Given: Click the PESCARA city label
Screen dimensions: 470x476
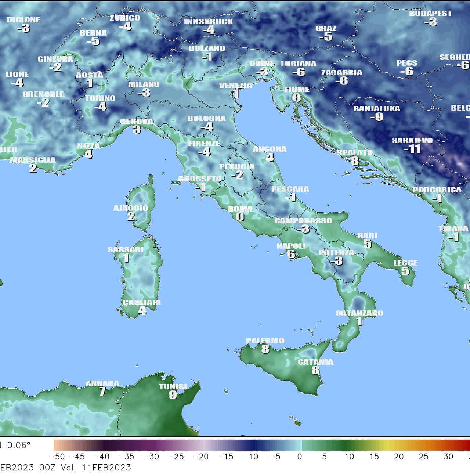Looking at the screenshot, I should click(x=290, y=190).
